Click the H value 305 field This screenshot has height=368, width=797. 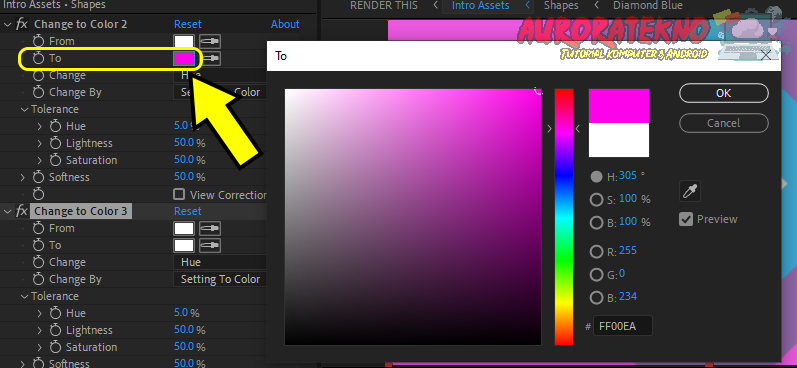tap(628, 176)
